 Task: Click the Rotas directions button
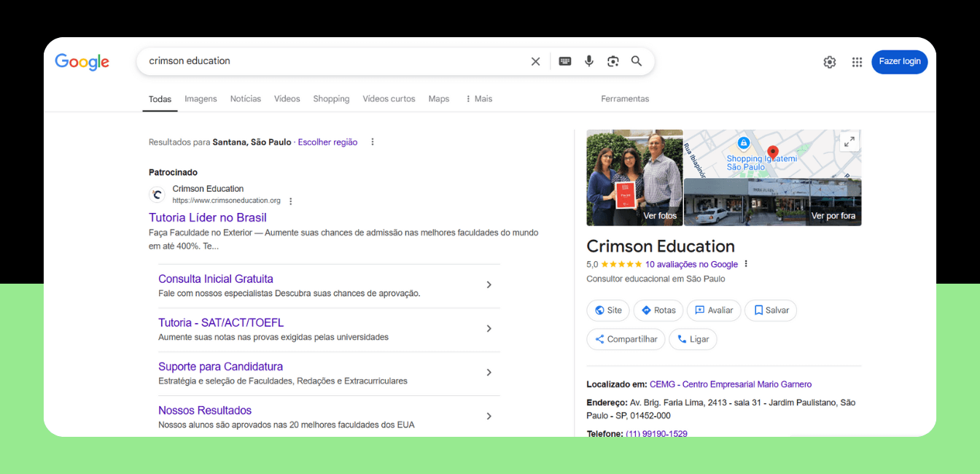tap(658, 311)
